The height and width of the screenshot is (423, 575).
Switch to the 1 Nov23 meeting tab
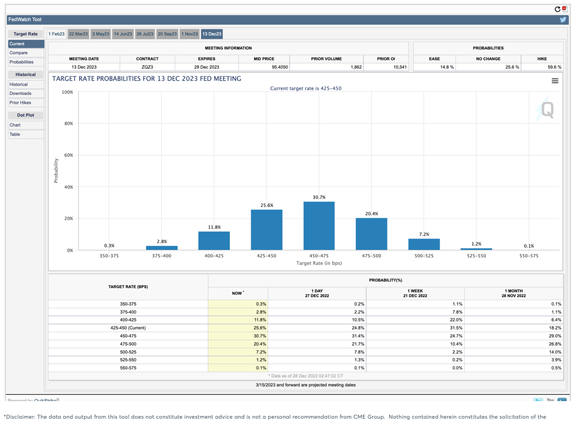(190, 34)
